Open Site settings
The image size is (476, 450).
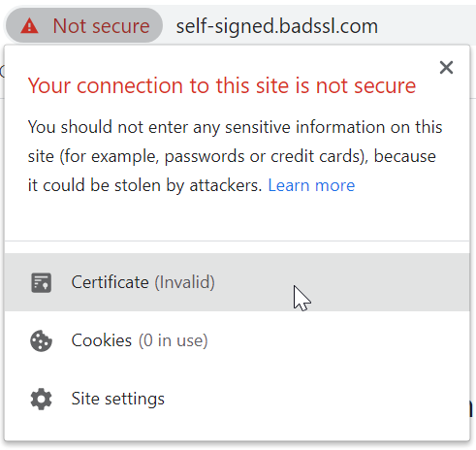pos(237,399)
